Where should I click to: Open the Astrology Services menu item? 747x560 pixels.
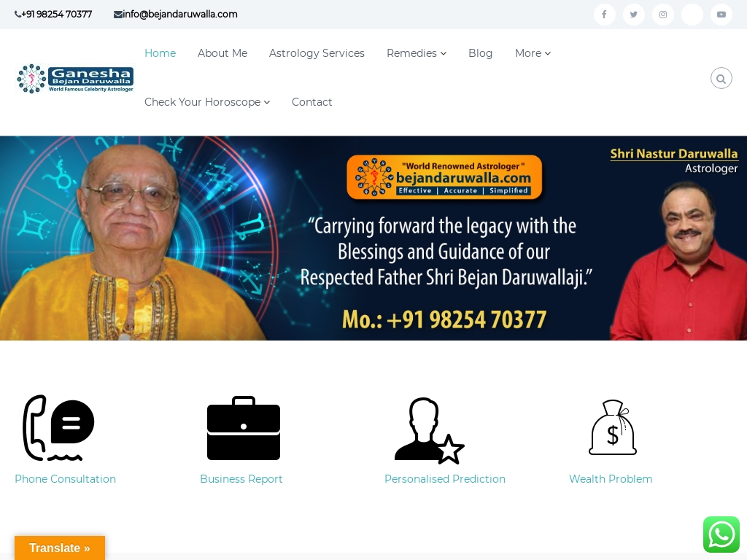point(317,53)
